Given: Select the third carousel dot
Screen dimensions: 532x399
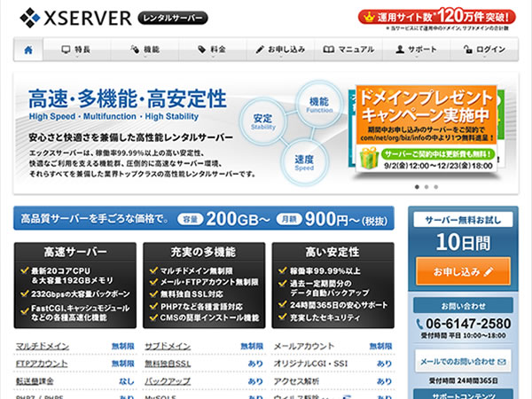Looking at the screenshot, I should [x=436, y=187].
